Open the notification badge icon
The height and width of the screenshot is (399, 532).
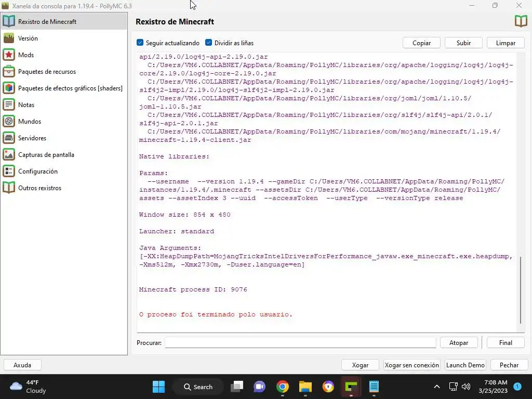pyautogui.click(x=517, y=386)
